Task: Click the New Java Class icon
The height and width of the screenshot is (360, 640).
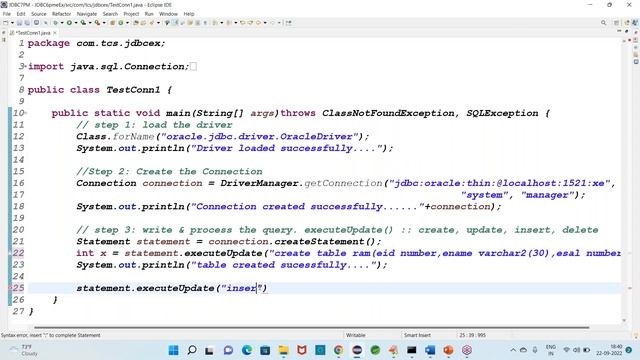Action: (x=121, y=23)
